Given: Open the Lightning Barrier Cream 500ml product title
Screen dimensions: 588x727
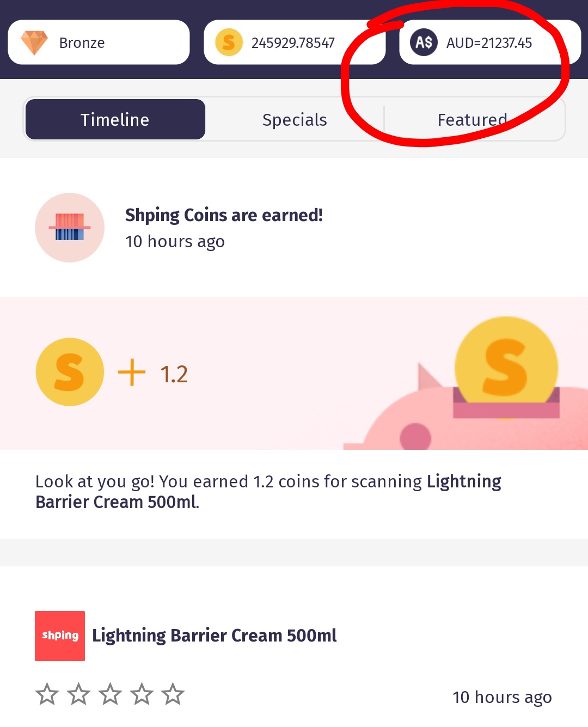Looking at the screenshot, I should 215,636.
